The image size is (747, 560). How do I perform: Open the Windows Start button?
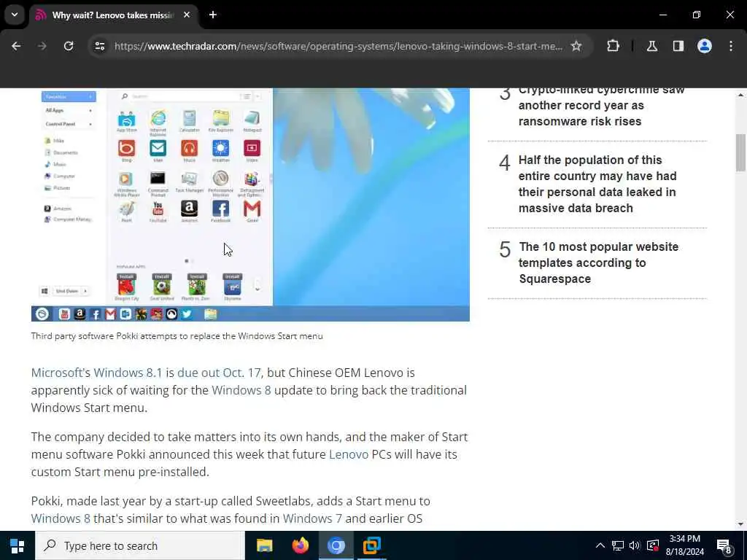[18, 545]
